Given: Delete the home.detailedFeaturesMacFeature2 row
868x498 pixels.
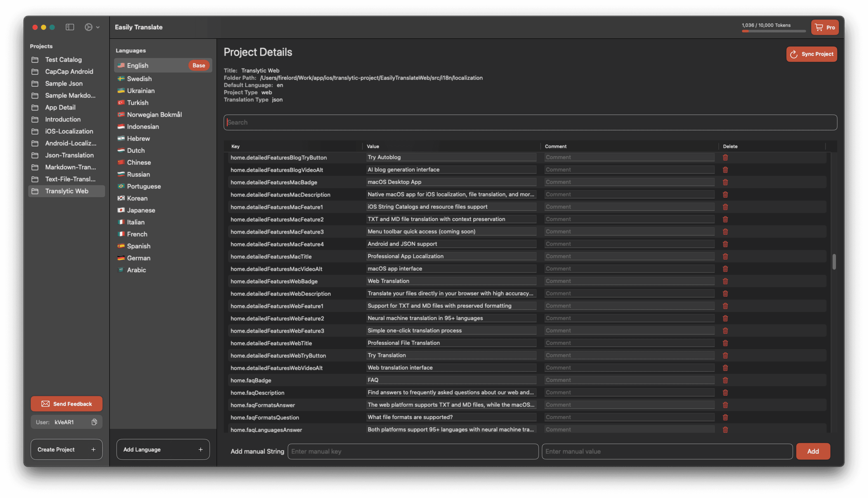Looking at the screenshot, I should pyautogui.click(x=725, y=219).
